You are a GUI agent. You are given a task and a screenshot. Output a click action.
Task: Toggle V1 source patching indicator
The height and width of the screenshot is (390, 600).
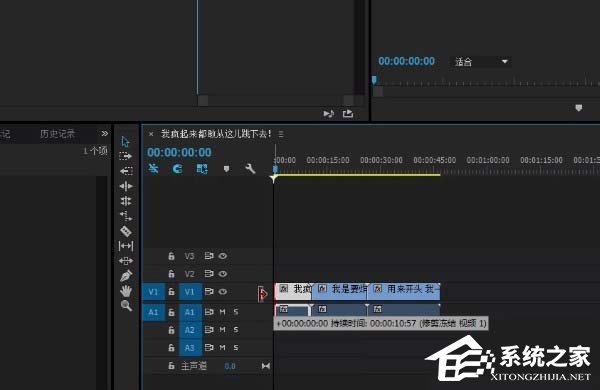coord(153,292)
